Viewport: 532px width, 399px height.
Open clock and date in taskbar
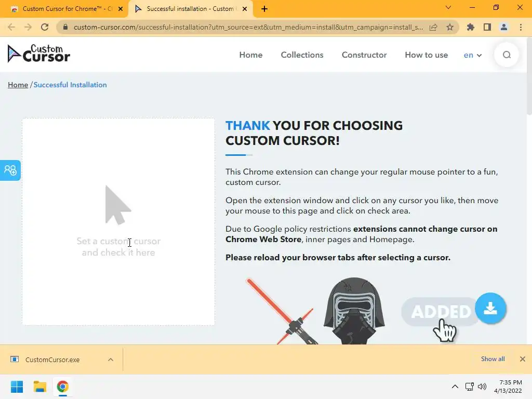(508, 387)
